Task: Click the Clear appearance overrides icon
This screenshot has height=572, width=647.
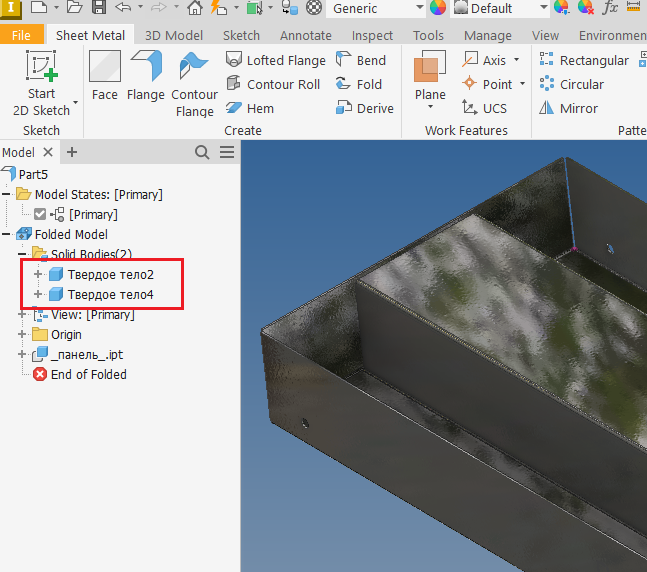Action: pos(586,7)
